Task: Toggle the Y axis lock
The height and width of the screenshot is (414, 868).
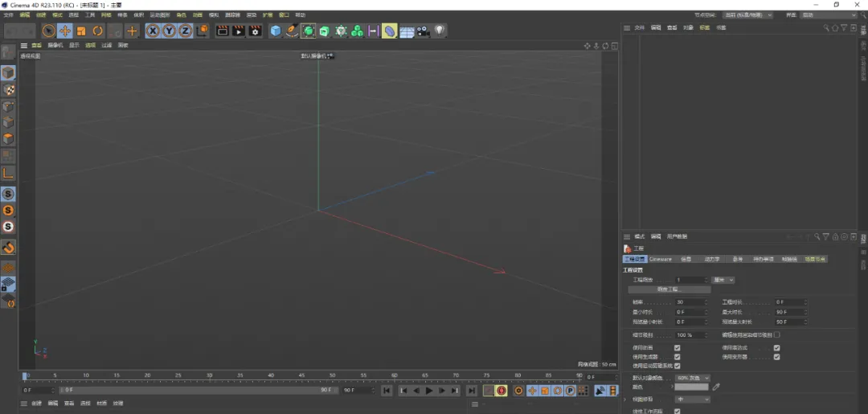Action: [x=169, y=31]
